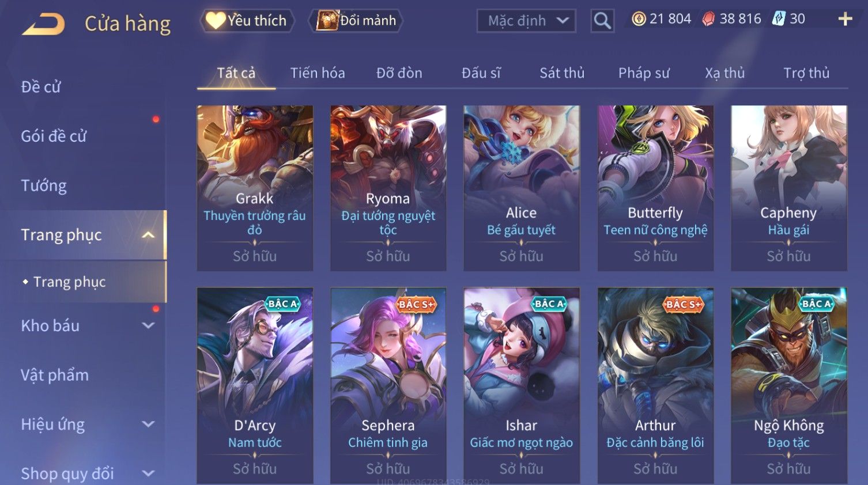The height and width of the screenshot is (485, 868).
Task: Click the blue voucher currency icon
Action: click(x=779, y=19)
